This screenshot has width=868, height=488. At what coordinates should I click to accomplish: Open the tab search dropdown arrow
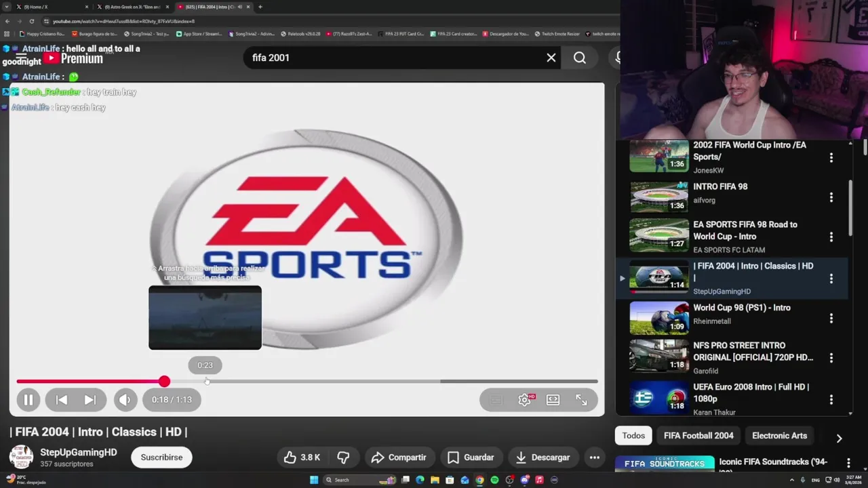tap(6, 7)
